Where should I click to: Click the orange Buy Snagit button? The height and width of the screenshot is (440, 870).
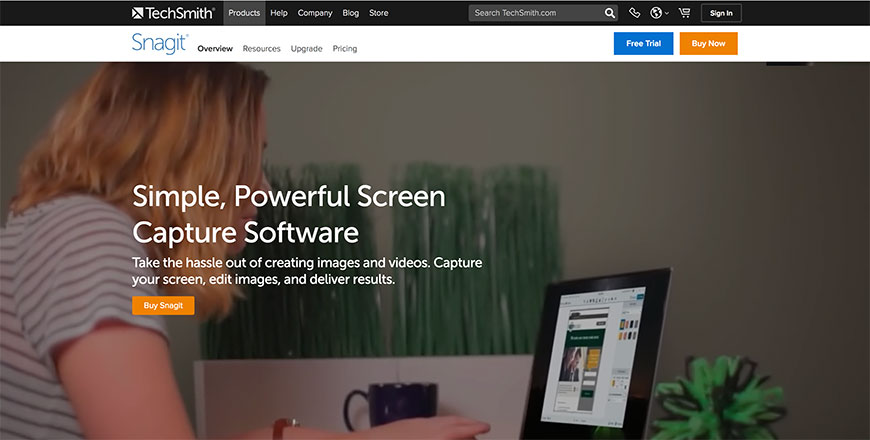(x=163, y=305)
